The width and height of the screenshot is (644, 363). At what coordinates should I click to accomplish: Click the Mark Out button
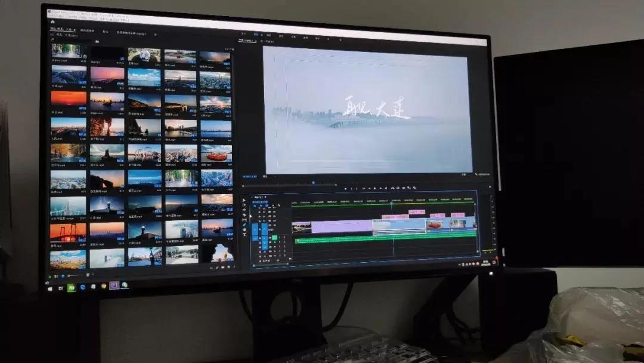[357, 188]
